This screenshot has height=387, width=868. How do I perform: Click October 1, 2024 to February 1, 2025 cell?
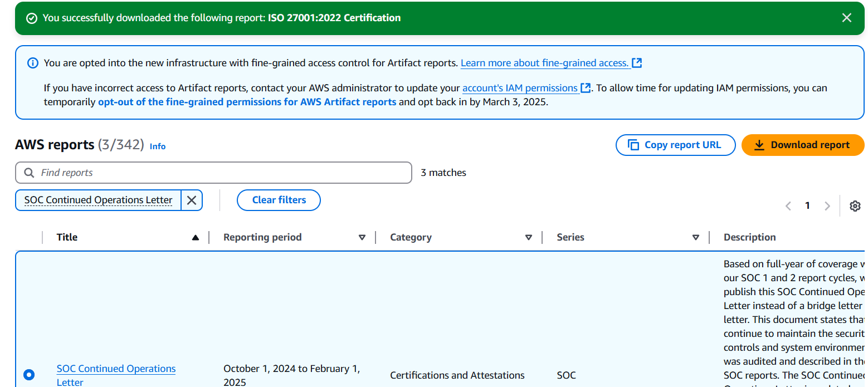[x=291, y=375]
